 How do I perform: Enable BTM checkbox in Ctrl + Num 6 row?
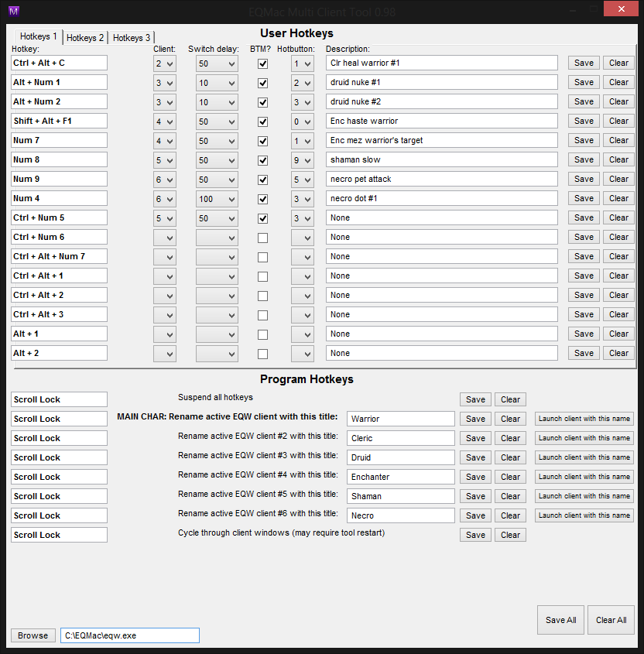pos(262,238)
